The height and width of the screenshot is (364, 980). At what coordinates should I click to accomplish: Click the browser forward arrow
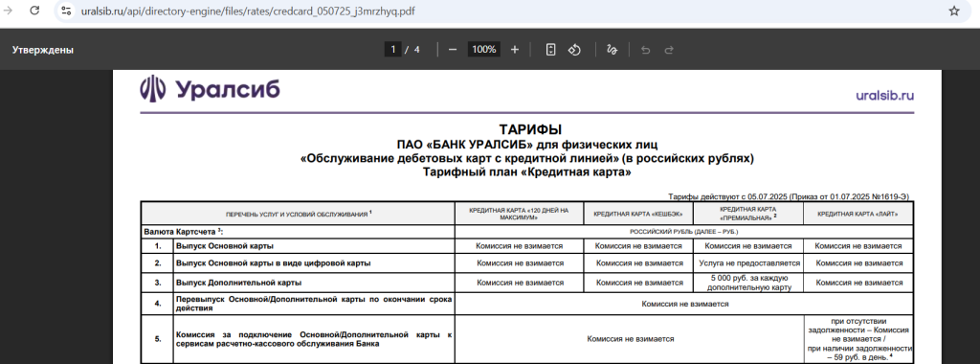pos(9,11)
